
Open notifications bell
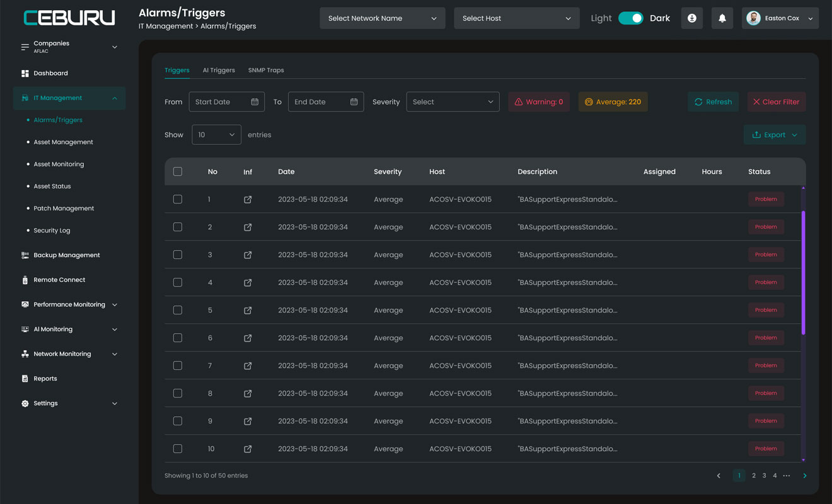coord(722,18)
